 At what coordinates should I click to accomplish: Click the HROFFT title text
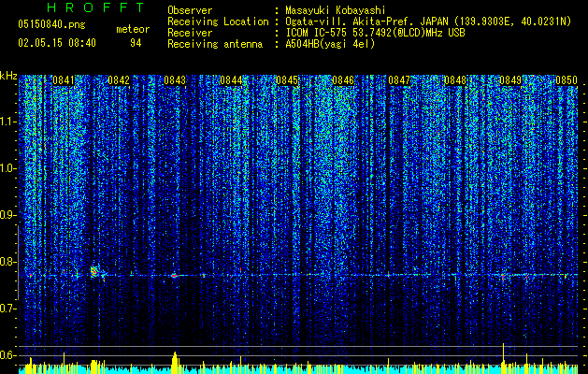tap(95, 7)
